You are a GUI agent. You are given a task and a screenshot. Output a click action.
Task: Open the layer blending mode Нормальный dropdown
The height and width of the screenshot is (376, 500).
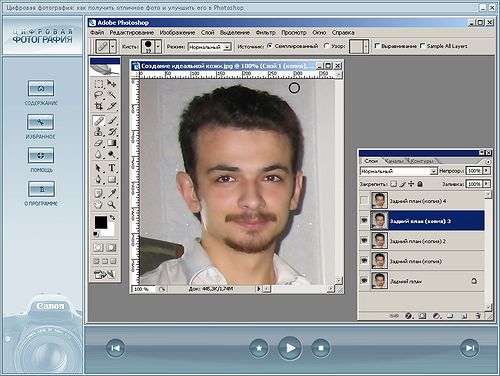point(398,171)
